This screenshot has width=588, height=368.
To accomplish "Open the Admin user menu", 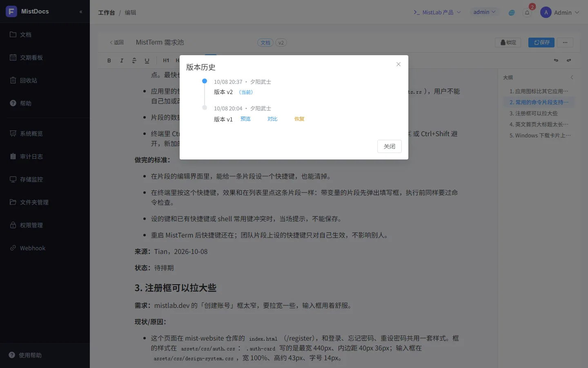I will (x=560, y=13).
